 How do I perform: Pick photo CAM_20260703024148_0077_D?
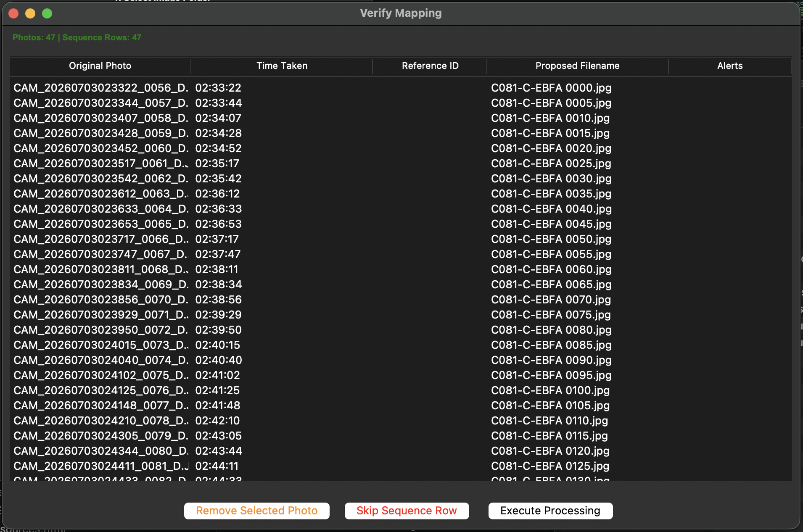(101, 406)
